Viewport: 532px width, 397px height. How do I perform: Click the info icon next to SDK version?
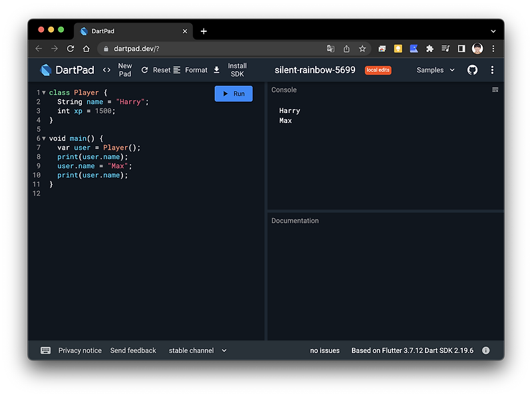pyautogui.click(x=486, y=350)
